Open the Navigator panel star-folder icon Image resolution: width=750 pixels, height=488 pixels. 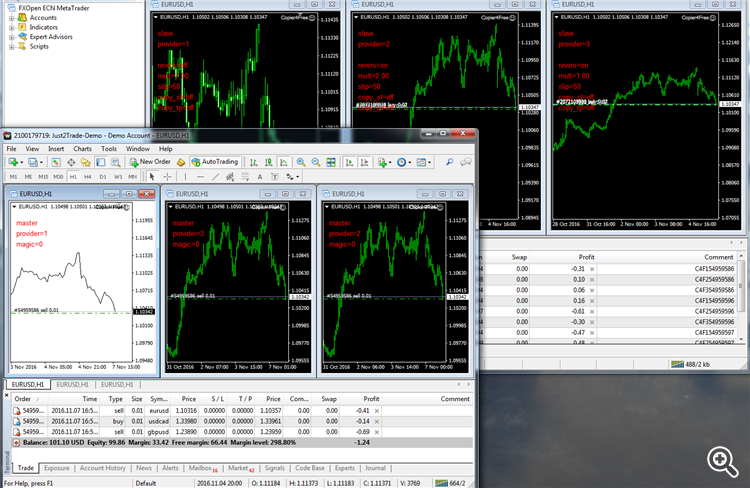[86, 162]
